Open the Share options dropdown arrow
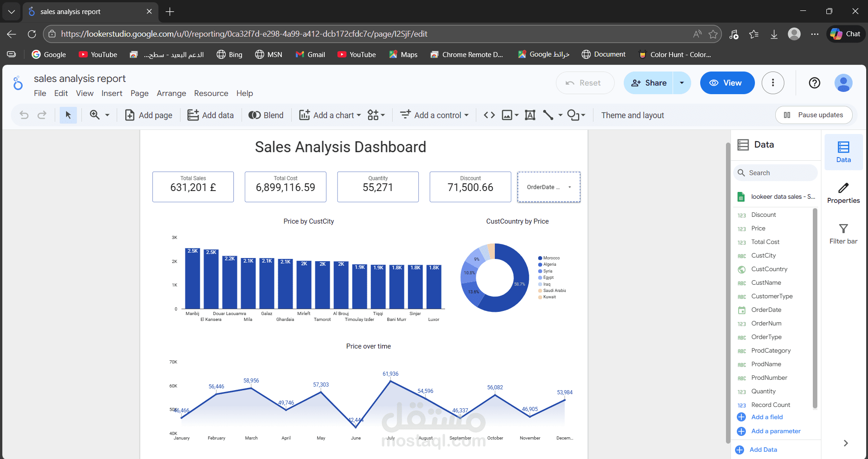This screenshot has height=459, width=868. 681,83
